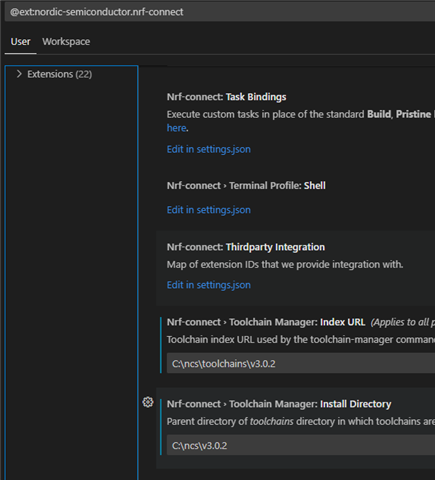Click the 'Terminal Profile: Shell' setting title
435x480 pixels.
(246, 186)
